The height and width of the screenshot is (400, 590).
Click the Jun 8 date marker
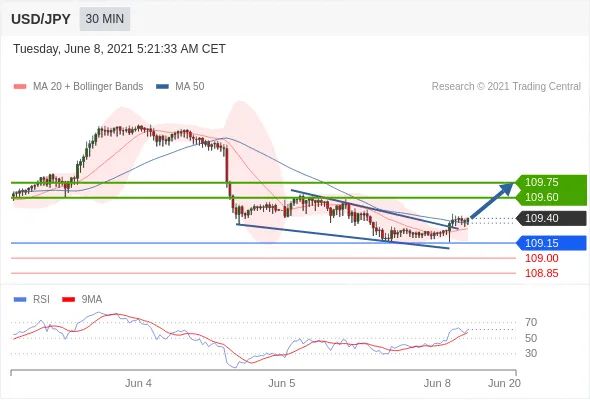437,383
